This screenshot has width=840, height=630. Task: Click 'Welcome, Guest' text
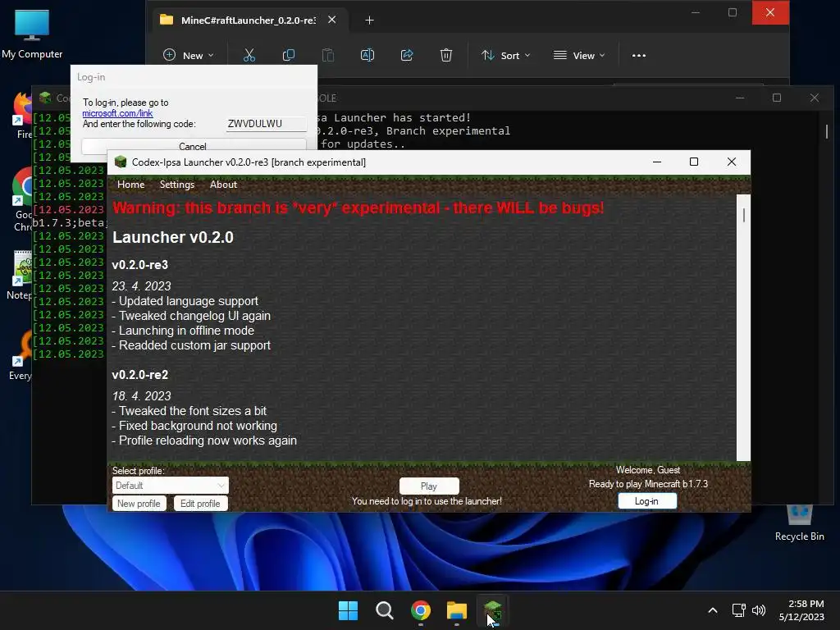tap(648, 470)
